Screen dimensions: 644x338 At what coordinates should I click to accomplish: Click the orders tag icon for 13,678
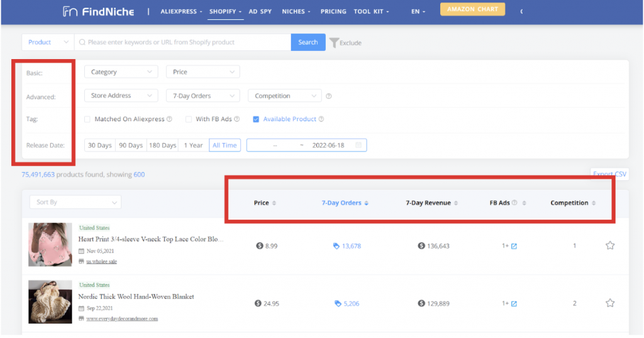336,246
